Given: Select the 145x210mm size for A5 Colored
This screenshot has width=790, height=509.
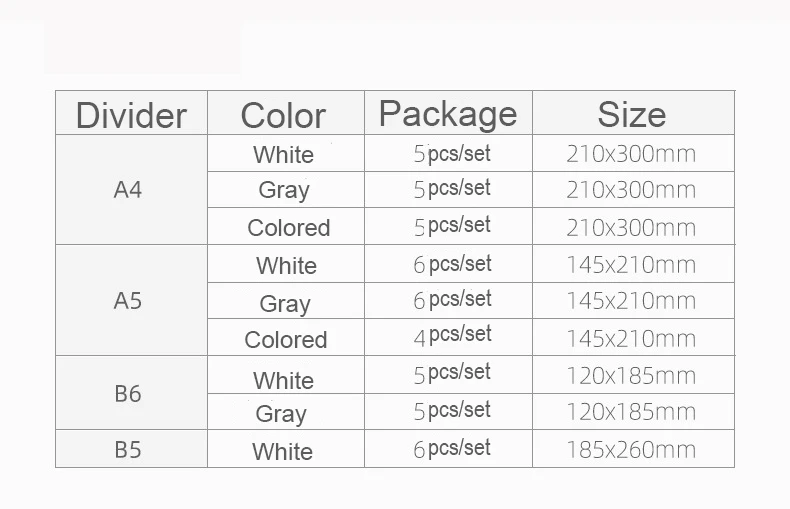Looking at the screenshot, I should pyautogui.click(x=631, y=338).
